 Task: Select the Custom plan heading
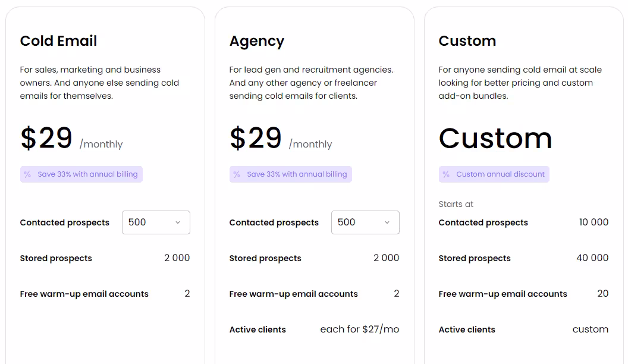point(467,41)
